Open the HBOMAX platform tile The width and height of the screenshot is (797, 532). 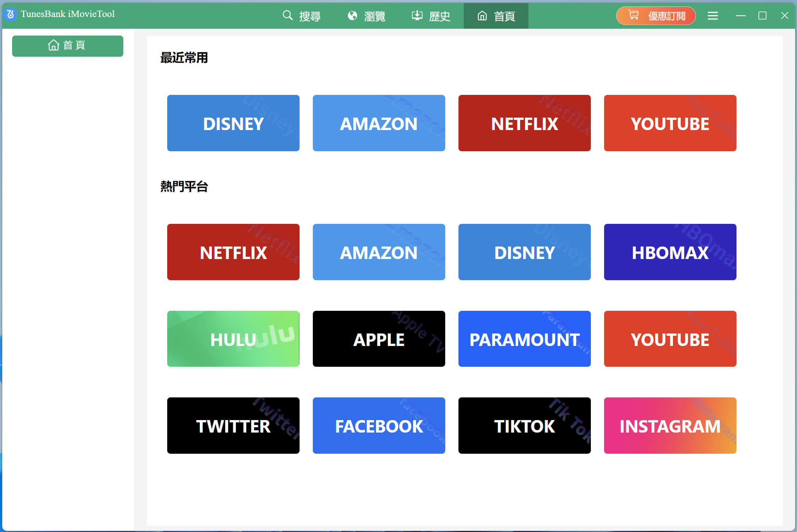click(670, 252)
